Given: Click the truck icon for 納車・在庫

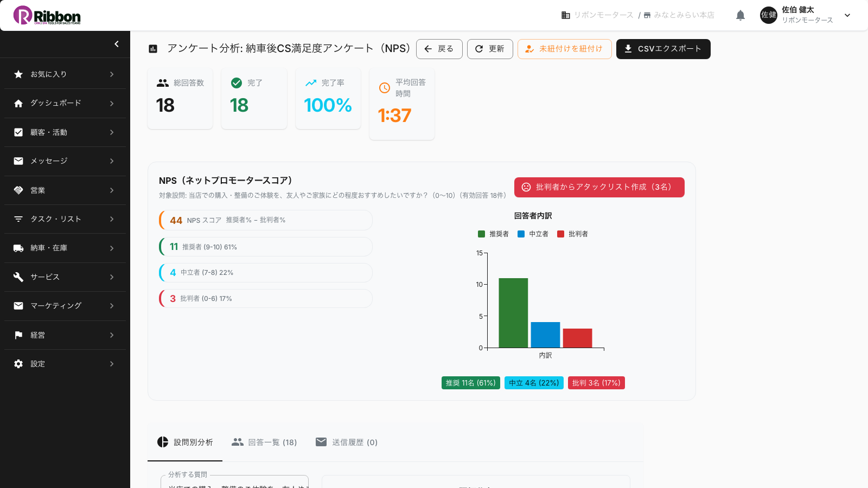Looking at the screenshot, I should (18, 248).
